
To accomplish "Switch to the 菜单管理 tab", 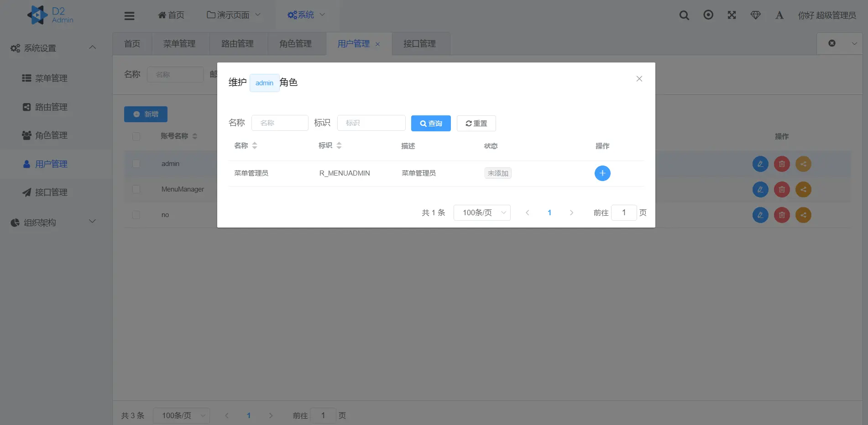I will coord(179,44).
